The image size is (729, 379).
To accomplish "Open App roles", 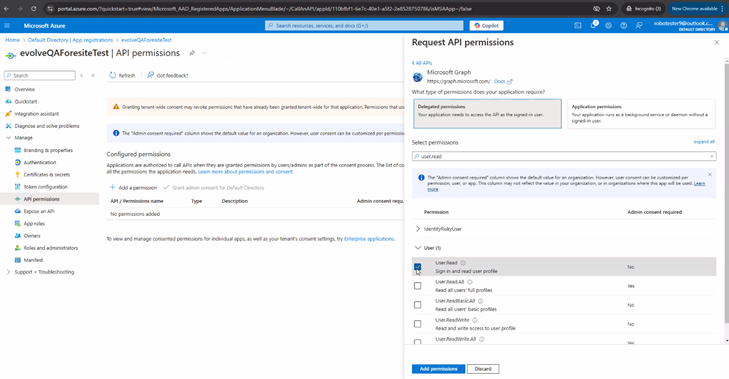I will [34, 224].
